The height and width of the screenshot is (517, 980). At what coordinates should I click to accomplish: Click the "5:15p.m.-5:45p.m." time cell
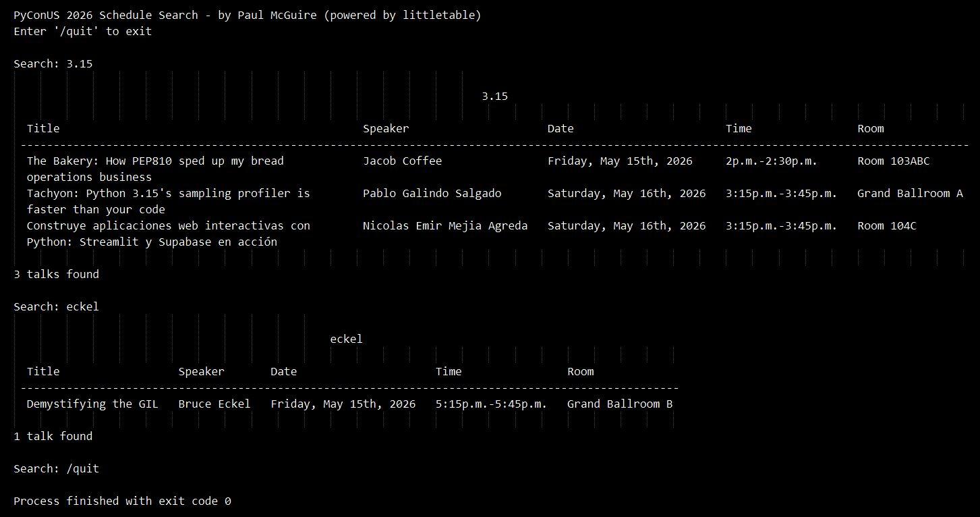click(x=491, y=404)
